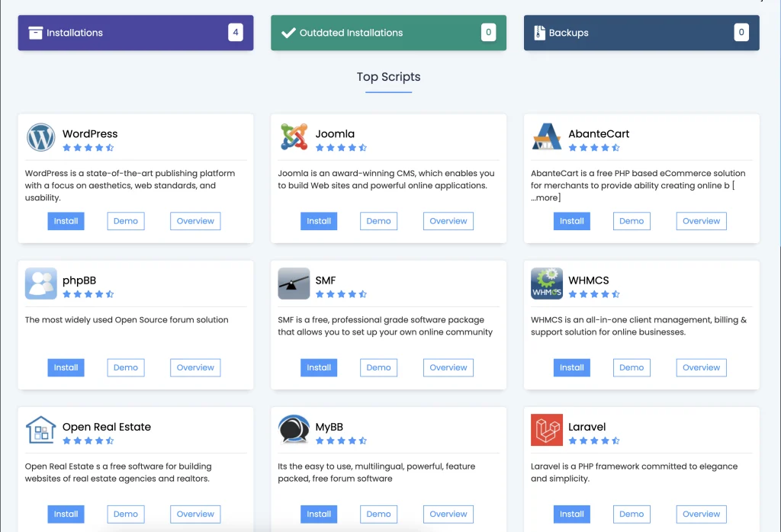781x532 pixels.
Task: Click the WordPress star rating
Action: pyautogui.click(x=88, y=148)
